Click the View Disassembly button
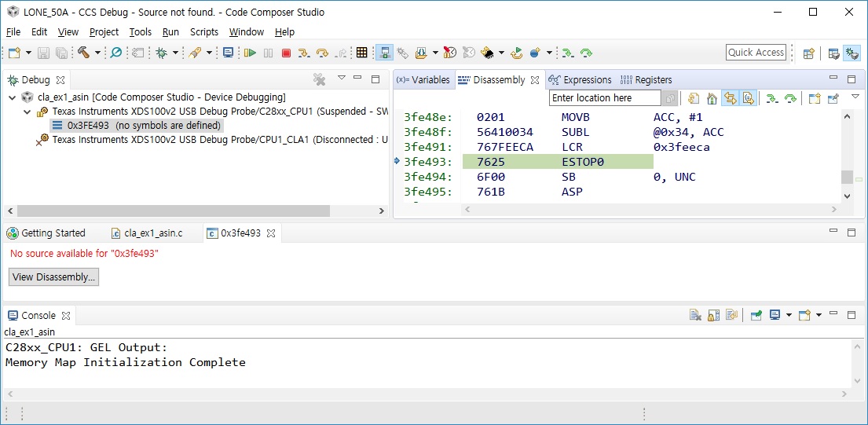Screen dimensions: 868x425 tap(53, 277)
